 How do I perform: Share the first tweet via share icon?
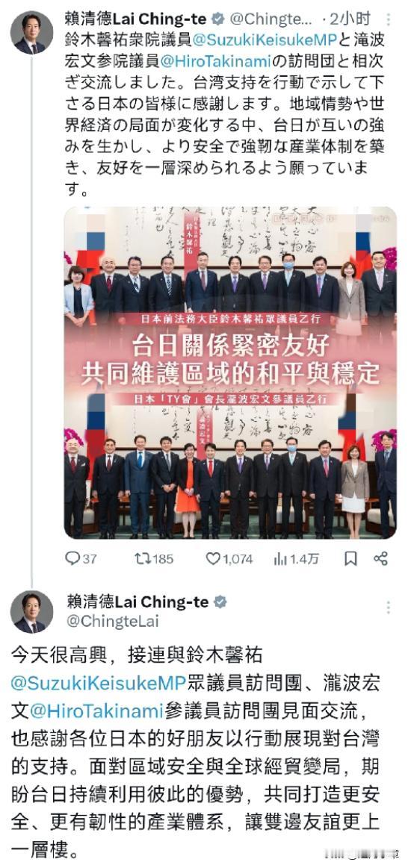coord(380,559)
